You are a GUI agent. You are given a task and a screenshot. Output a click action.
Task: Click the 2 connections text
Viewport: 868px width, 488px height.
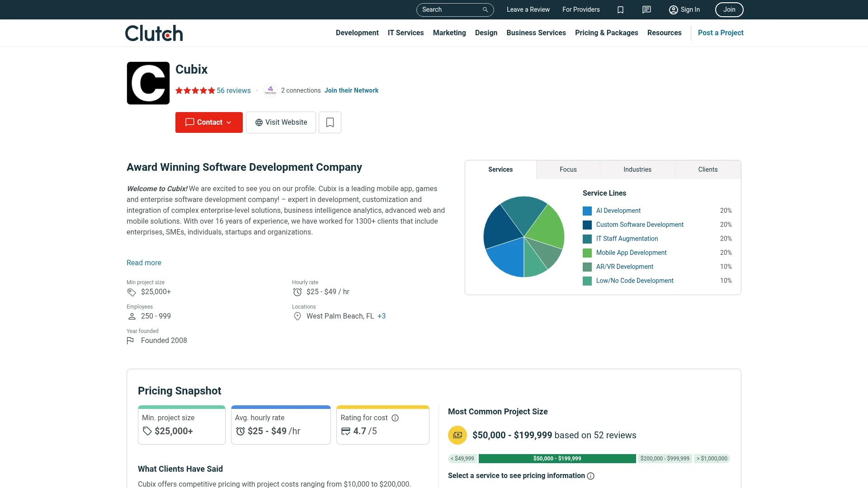[301, 90]
